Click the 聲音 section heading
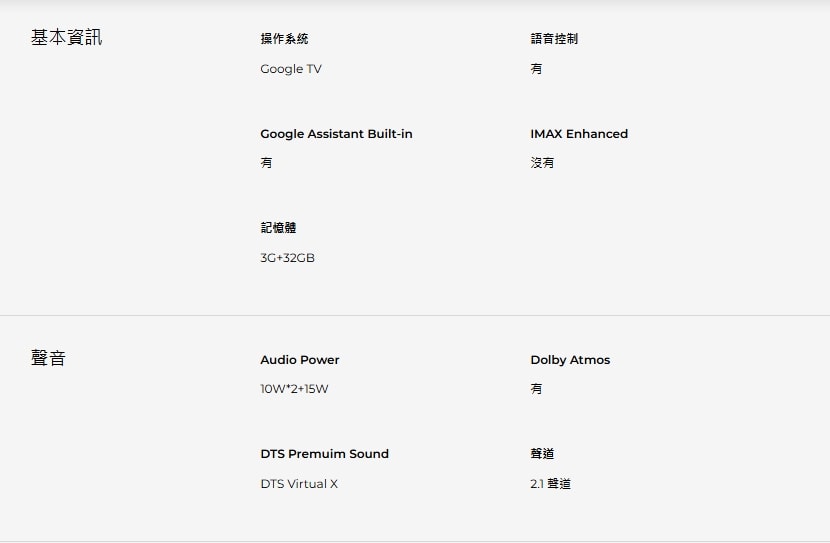This screenshot has width=830, height=543. [48, 358]
